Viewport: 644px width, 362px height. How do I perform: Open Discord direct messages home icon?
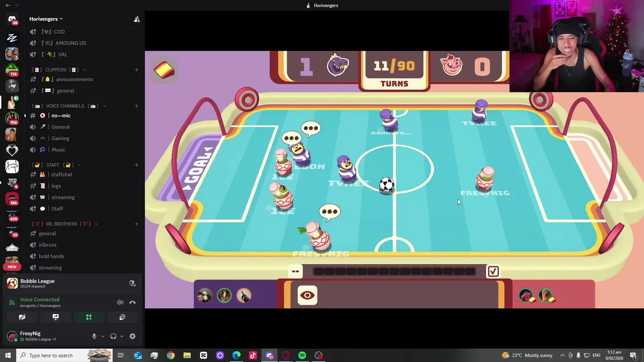pyautogui.click(x=12, y=19)
